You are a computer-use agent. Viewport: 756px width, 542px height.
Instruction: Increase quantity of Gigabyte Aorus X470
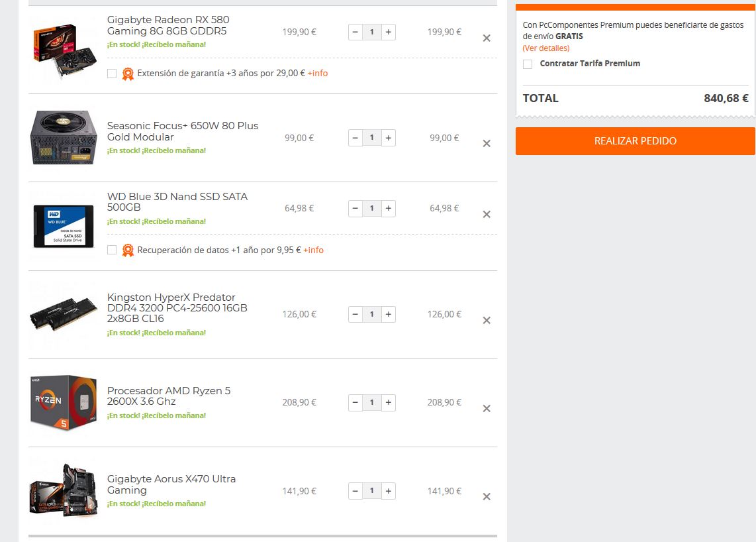(388, 491)
